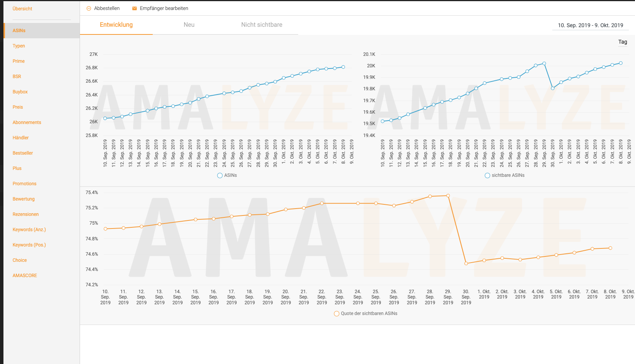Open Übersicht in the sidebar
Image resolution: width=635 pixels, height=364 pixels.
(22, 9)
